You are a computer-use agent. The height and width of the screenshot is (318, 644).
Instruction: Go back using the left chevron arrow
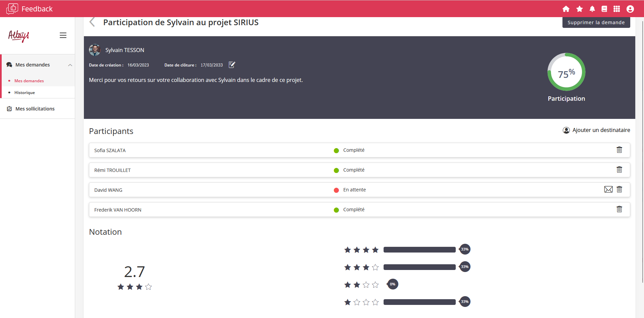click(x=92, y=22)
